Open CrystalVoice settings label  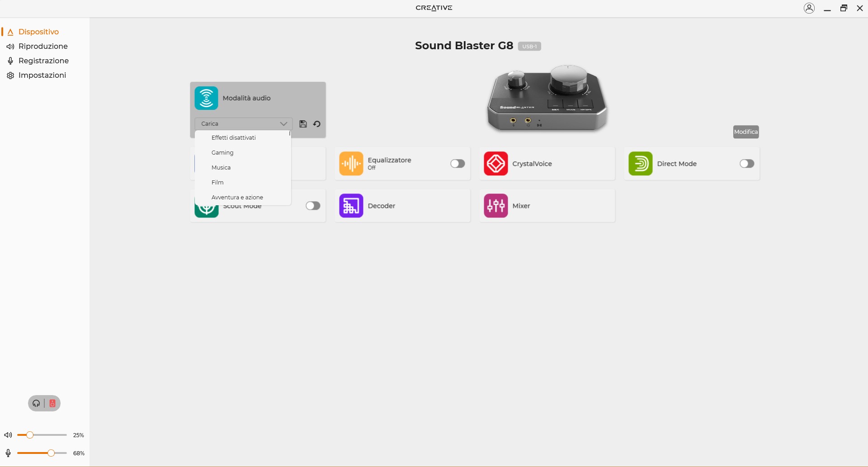coord(532,164)
